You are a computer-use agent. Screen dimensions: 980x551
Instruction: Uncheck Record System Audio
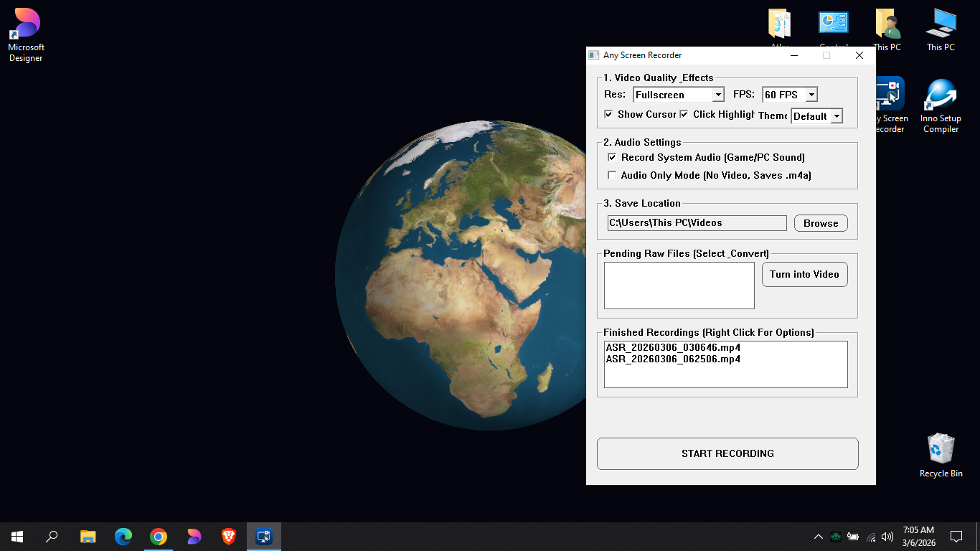pyautogui.click(x=612, y=157)
